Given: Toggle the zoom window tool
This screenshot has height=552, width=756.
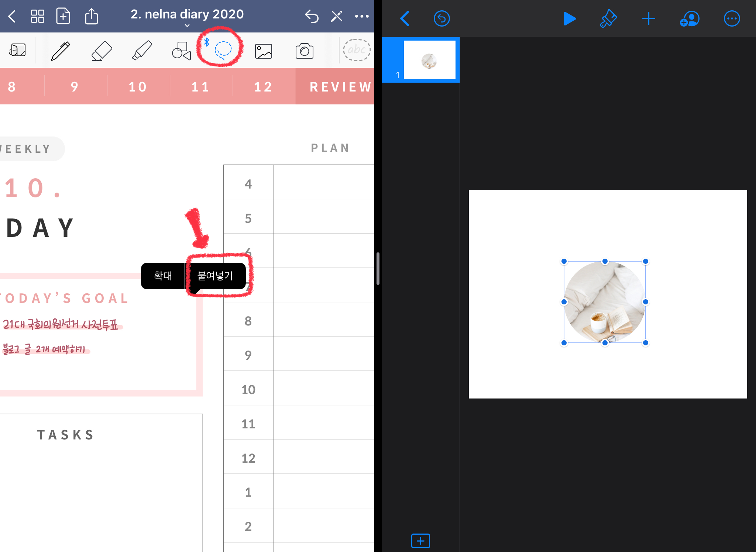Looking at the screenshot, I should (18, 50).
